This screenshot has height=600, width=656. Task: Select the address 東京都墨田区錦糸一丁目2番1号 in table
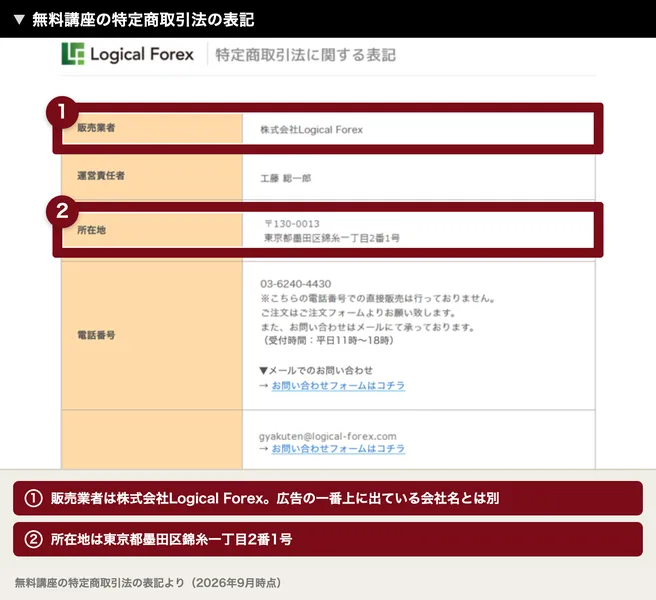(331, 238)
